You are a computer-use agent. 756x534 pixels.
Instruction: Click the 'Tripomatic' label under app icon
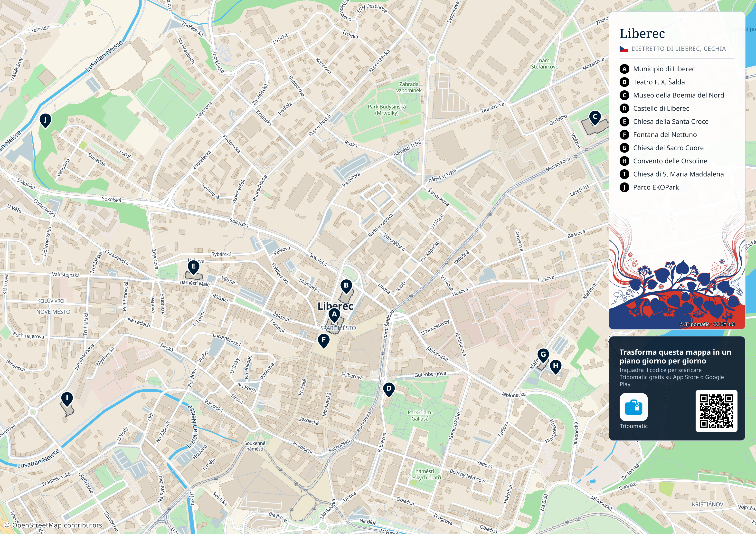[x=633, y=426]
